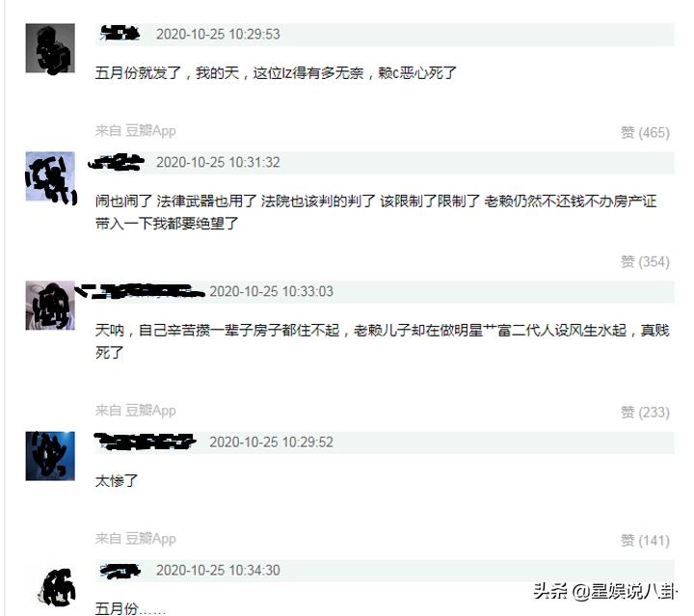694x616 pixels.
Task: Like the comment with 赞 (233)
Action: coord(645,412)
